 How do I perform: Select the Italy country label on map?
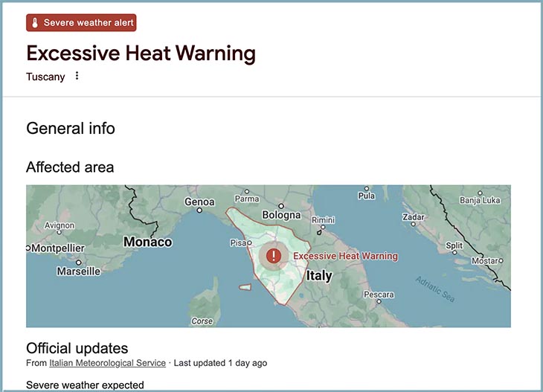coord(319,276)
